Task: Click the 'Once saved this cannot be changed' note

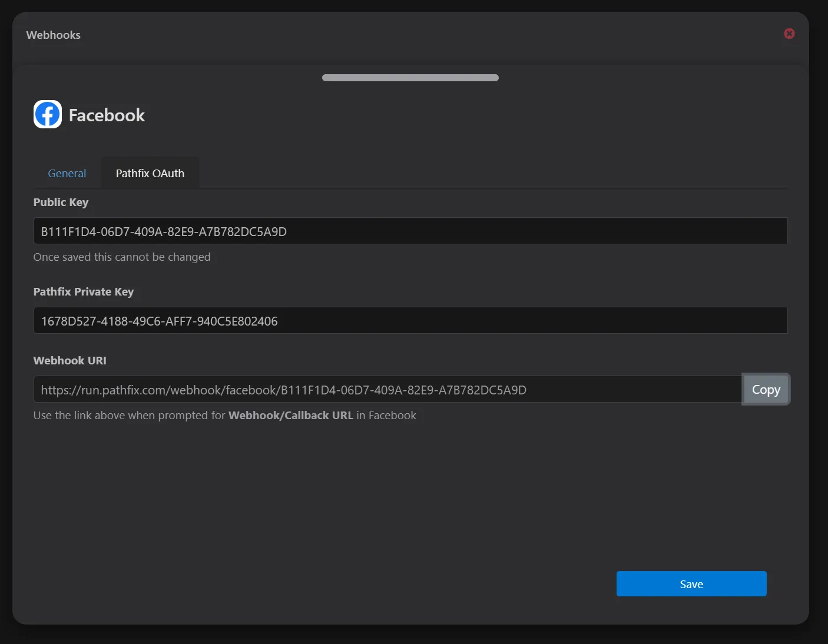Action: coord(122,257)
